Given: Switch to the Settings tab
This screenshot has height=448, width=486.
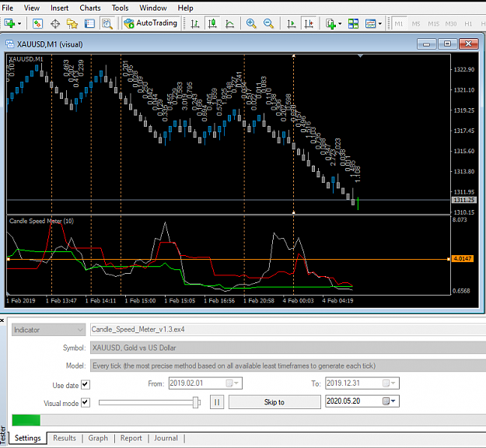Looking at the screenshot, I should pyautogui.click(x=28, y=438).
